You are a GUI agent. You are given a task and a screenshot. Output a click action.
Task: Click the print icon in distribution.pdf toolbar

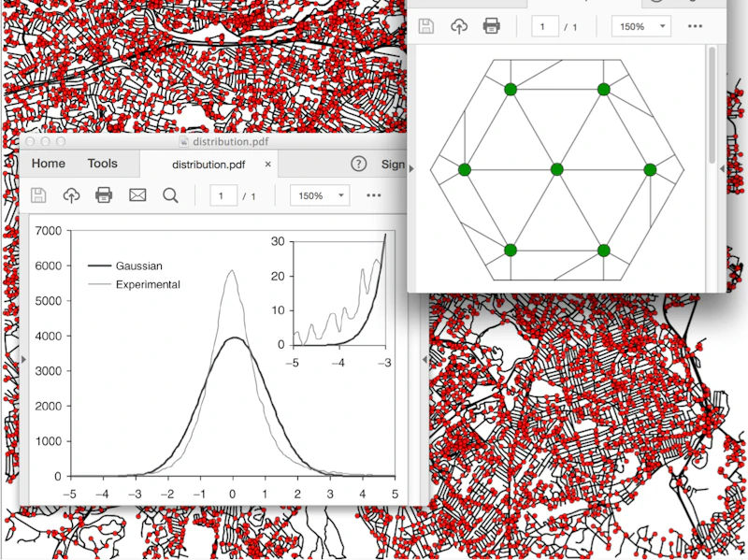(104, 195)
